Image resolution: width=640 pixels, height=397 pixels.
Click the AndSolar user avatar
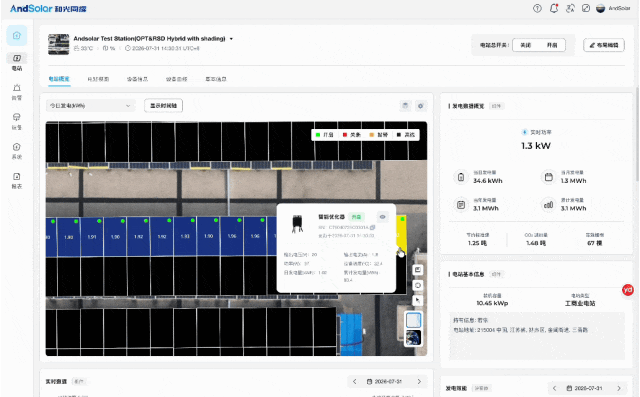[600, 8]
